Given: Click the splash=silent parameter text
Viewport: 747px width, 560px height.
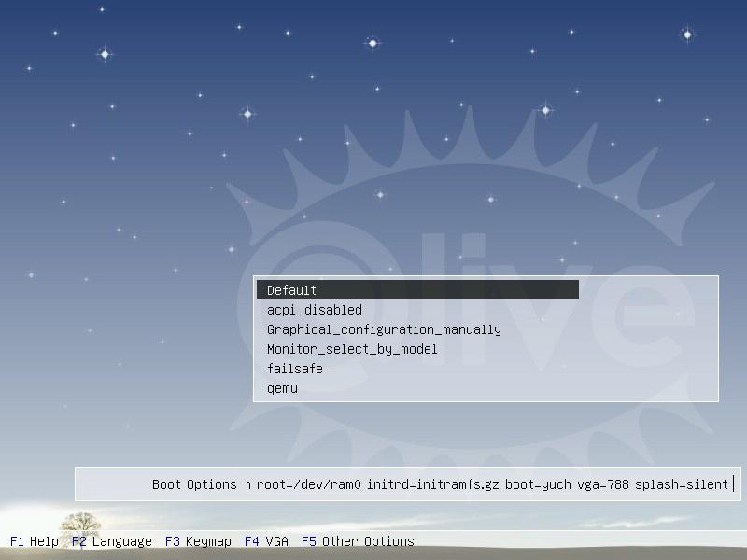Looking at the screenshot, I should pos(682,484).
